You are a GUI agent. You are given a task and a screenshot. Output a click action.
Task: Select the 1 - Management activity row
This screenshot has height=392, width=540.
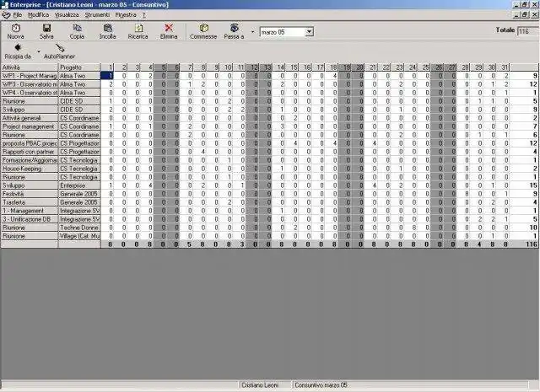point(30,211)
